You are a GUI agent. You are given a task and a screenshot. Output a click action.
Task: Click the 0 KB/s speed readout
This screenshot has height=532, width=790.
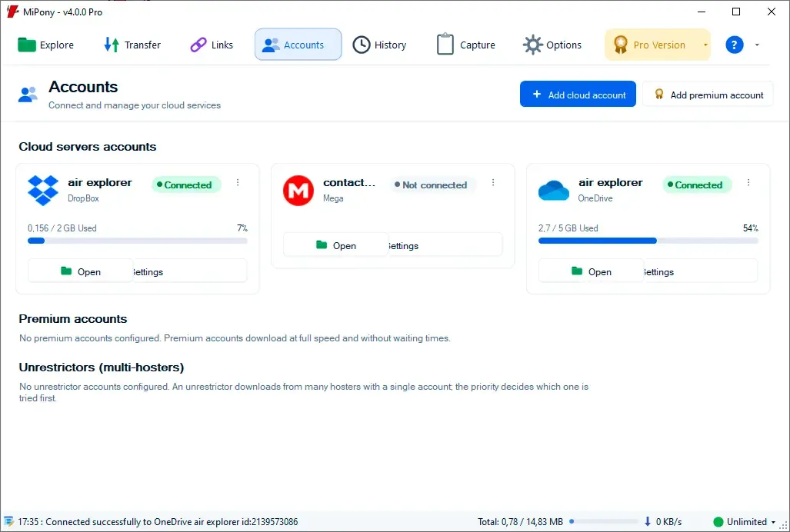[x=668, y=521]
